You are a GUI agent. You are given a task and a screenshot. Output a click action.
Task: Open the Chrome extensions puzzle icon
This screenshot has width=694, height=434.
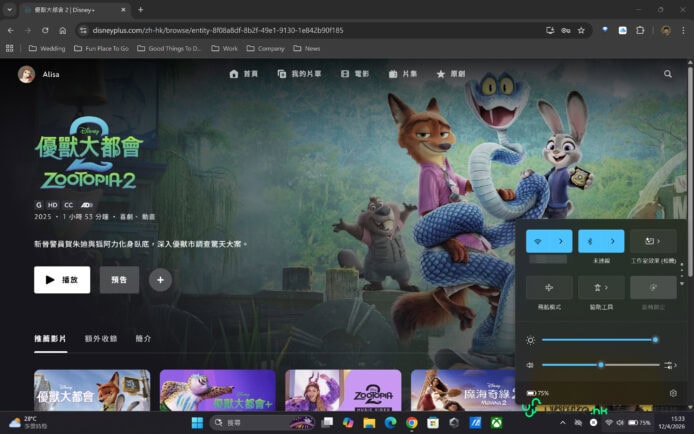click(x=640, y=30)
